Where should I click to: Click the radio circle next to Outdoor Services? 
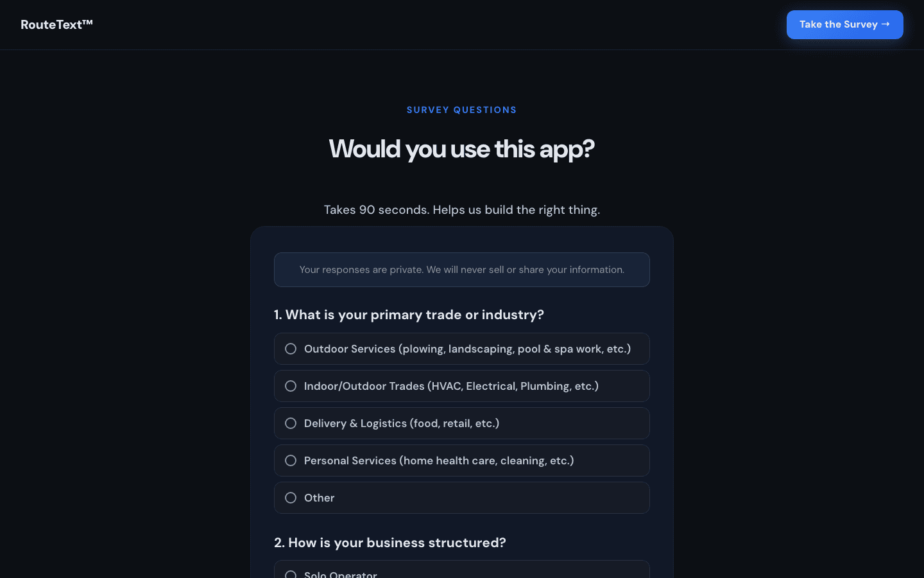(291, 349)
